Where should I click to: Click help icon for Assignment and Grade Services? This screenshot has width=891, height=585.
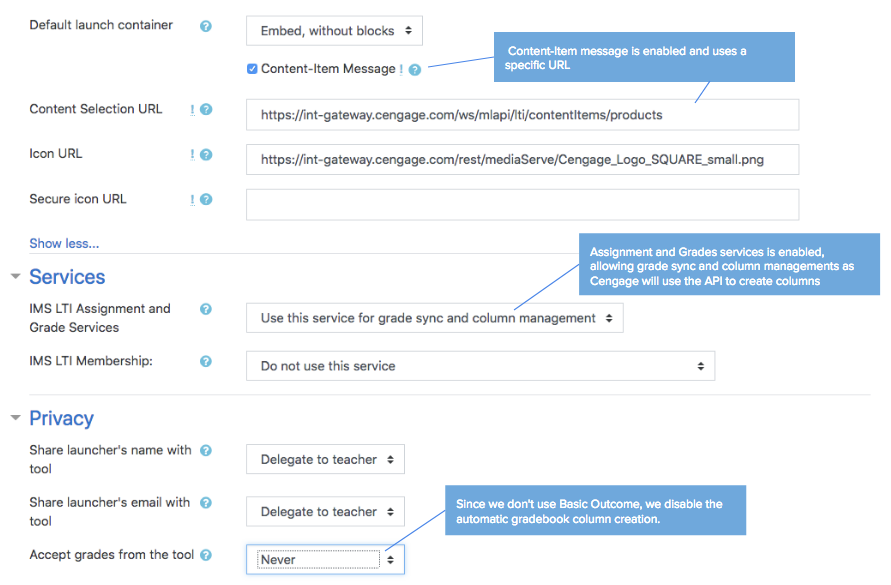(206, 310)
